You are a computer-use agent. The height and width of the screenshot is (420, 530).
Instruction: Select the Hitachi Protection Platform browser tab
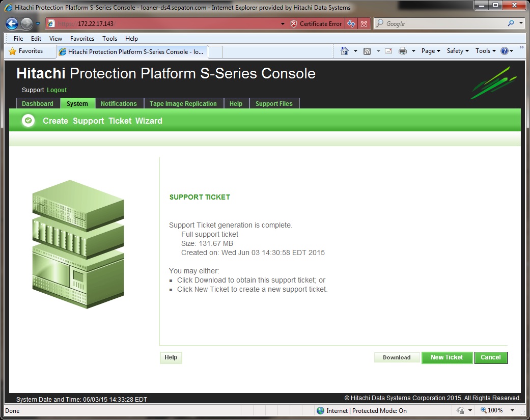point(132,52)
